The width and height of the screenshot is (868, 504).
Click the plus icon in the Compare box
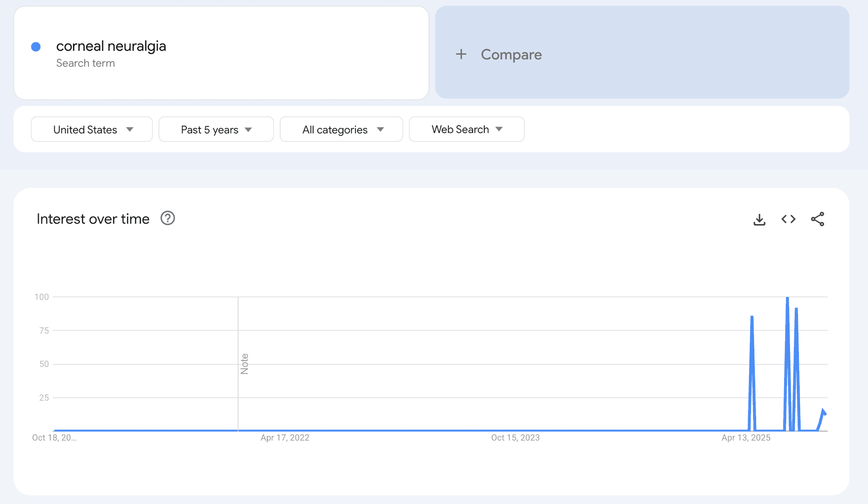click(462, 54)
